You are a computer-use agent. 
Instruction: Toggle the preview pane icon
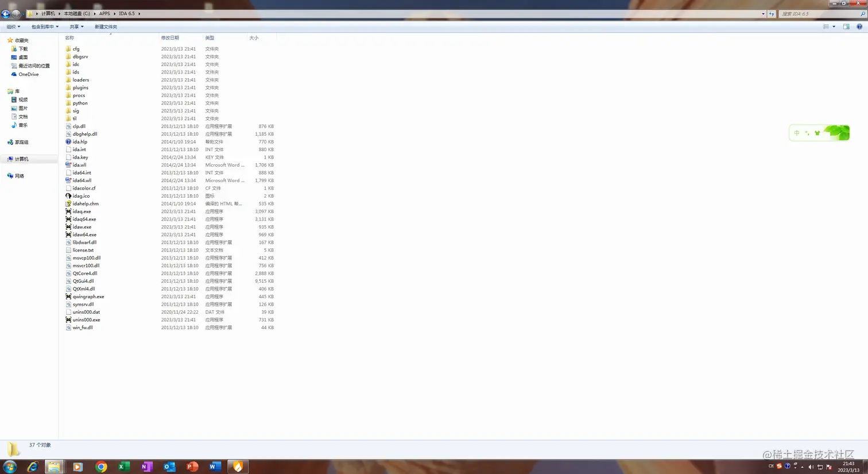coord(846,26)
